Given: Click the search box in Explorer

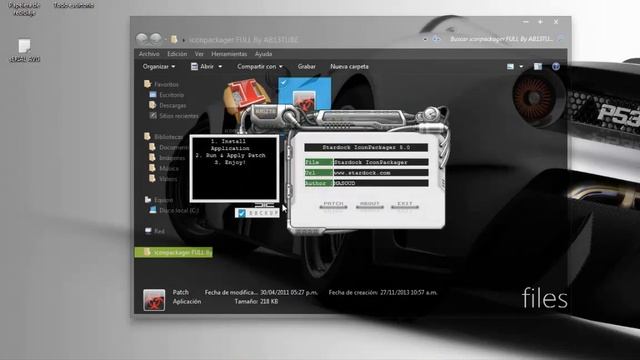Looking at the screenshot, I should (502, 39).
